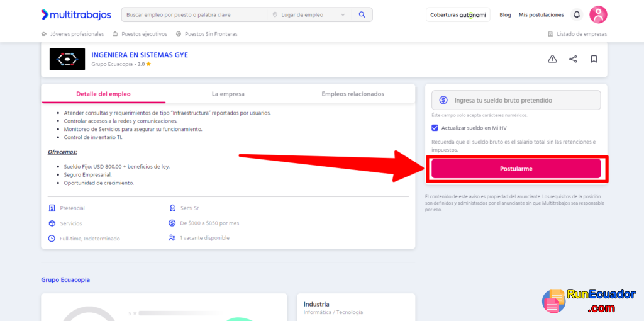Viewport: 644px width, 321px height.
Task: Open Puestos ejecutivos menu link
Action: click(144, 34)
